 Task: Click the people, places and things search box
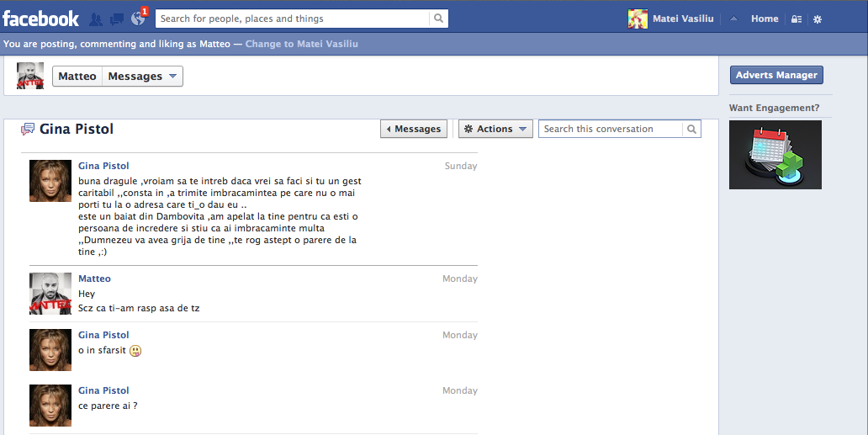coord(292,19)
